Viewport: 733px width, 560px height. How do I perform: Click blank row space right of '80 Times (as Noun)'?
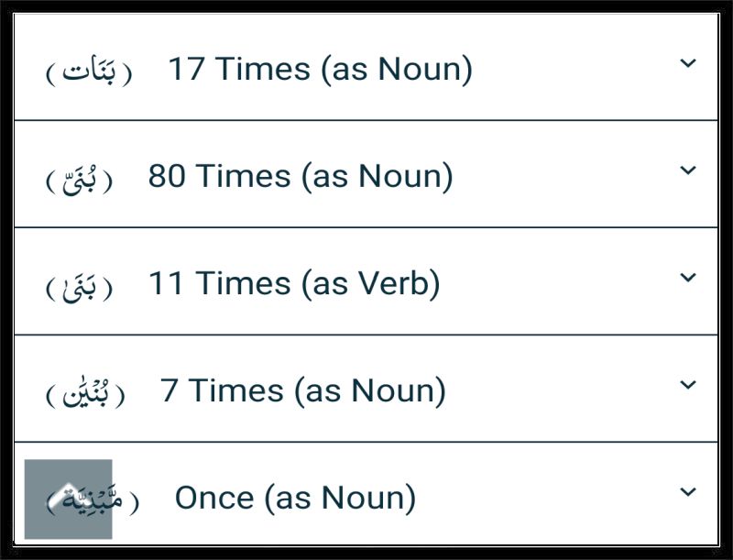565,174
